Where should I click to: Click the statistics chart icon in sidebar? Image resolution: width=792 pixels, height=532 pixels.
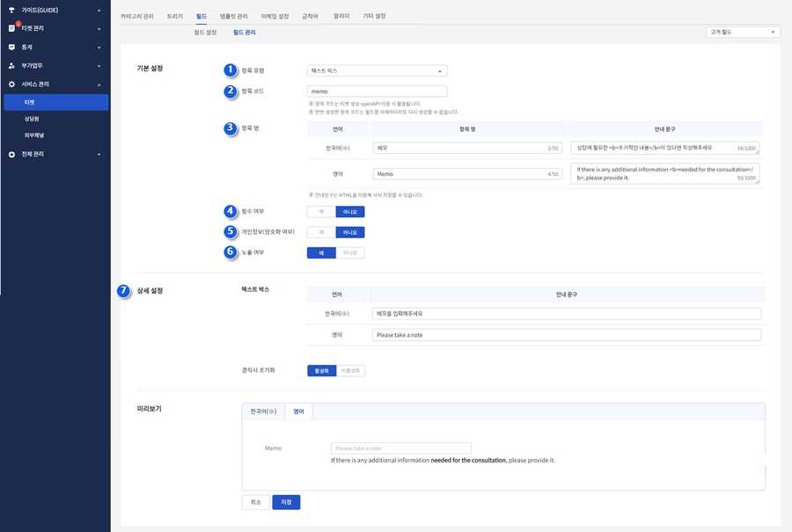click(x=11, y=47)
